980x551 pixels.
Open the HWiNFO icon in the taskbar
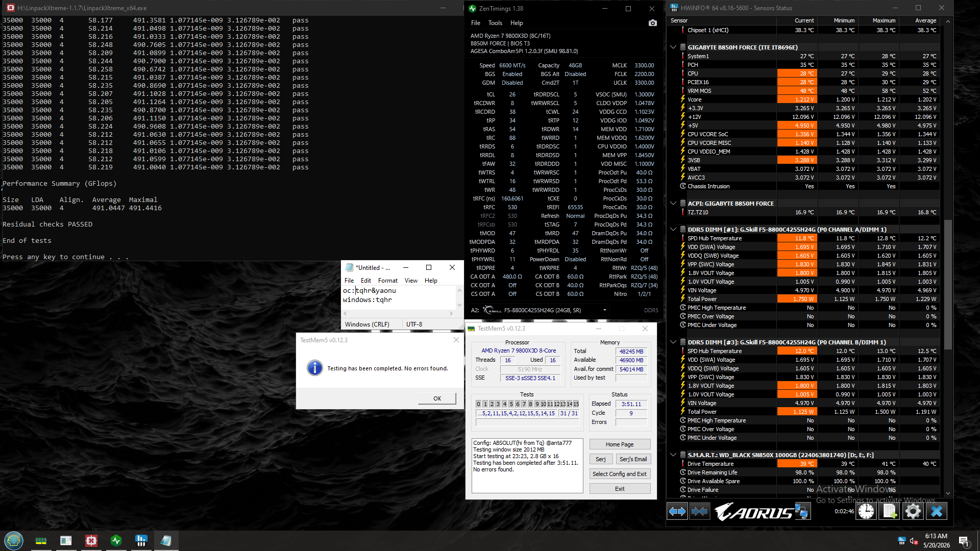pyautogui.click(x=141, y=540)
